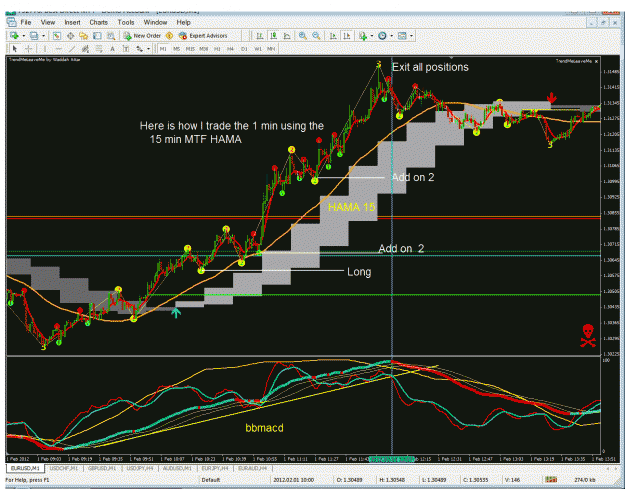
Task: Open the Strategy Tester icon
Action: coord(110,36)
